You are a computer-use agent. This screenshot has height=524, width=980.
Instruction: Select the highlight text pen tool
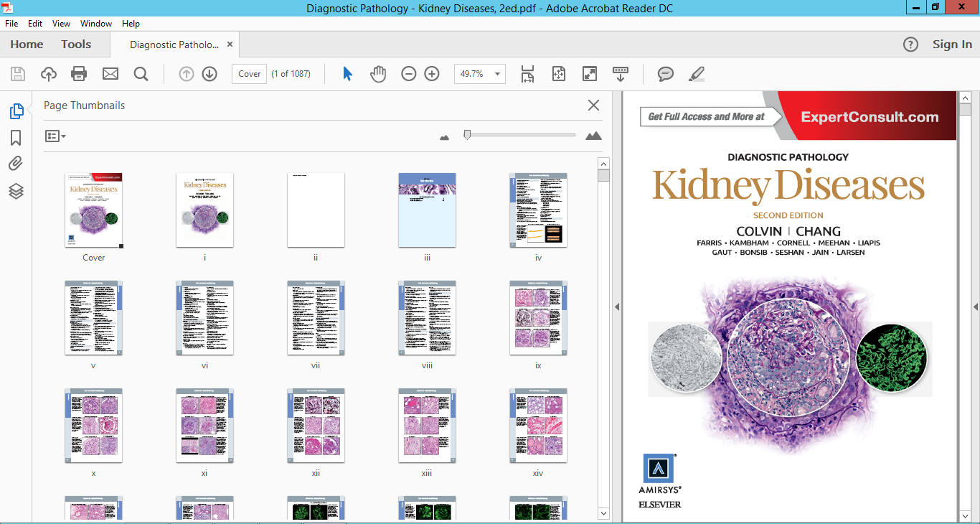696,74
